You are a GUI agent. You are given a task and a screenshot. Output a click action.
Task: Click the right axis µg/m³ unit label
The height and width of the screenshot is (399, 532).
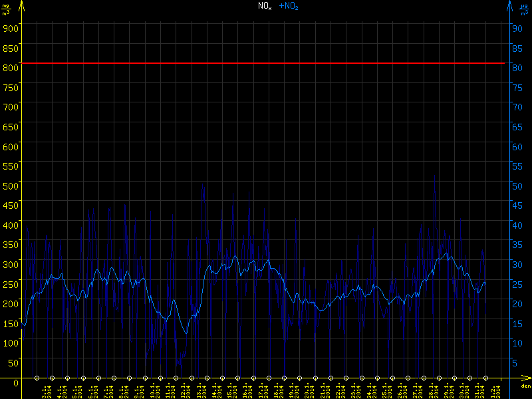525,9
